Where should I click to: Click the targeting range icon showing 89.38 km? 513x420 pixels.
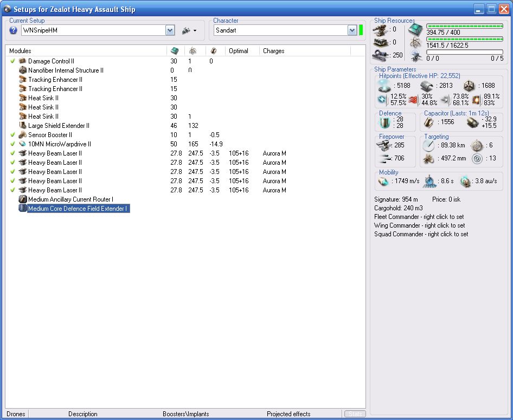pos(428,145)
